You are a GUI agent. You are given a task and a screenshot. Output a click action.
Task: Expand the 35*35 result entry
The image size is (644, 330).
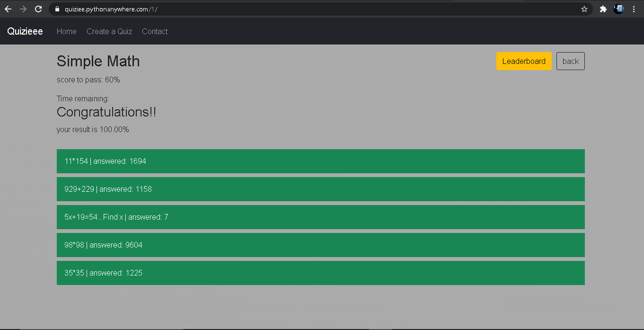[321, 273]
